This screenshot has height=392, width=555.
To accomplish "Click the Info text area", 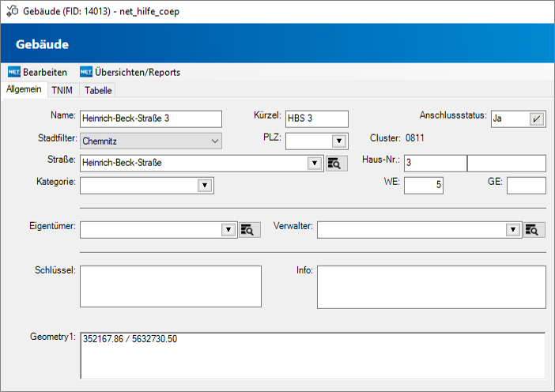I will pos(432,287).
